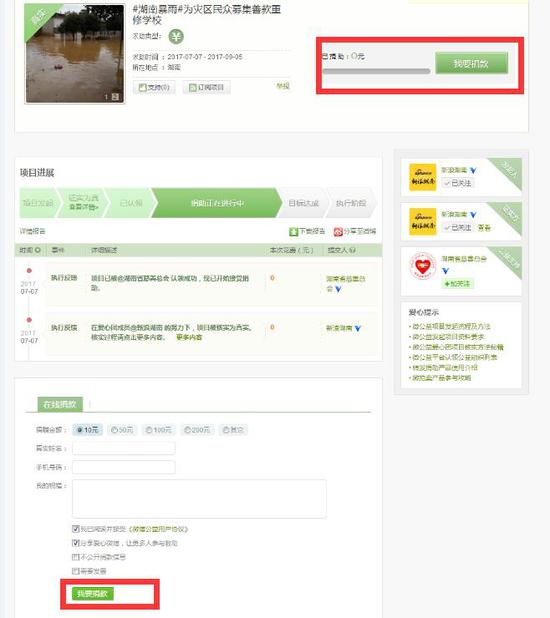Click the first yellow Sina Hunan avatar
Image resolution: width=550 pixels, height=618 pixels.
click(x=423, y=177)
